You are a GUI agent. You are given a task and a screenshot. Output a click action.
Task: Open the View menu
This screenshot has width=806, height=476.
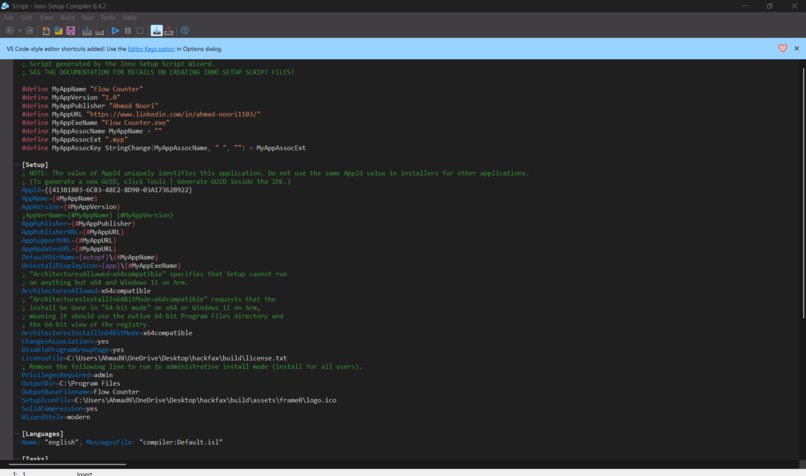[46, 17]
